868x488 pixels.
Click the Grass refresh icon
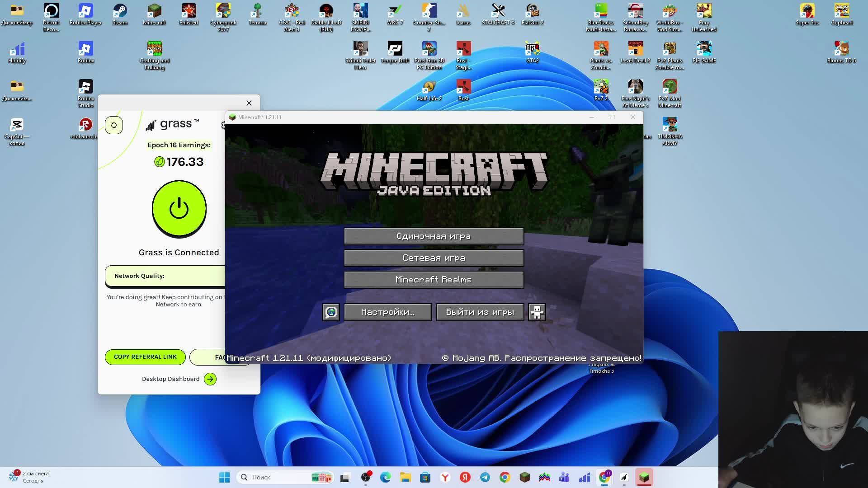click(114, 125)
